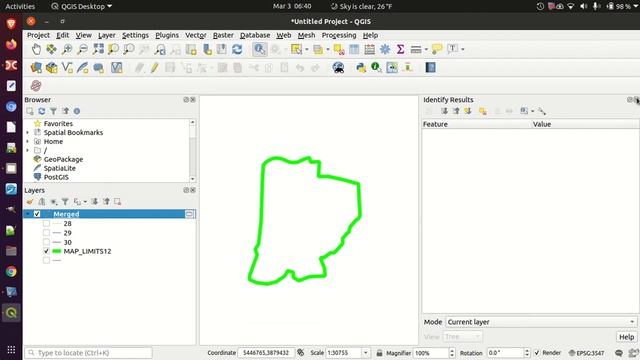
Task: Select the Pan Map hand tool
Action: pyautogui.click(x=36, y=49)
